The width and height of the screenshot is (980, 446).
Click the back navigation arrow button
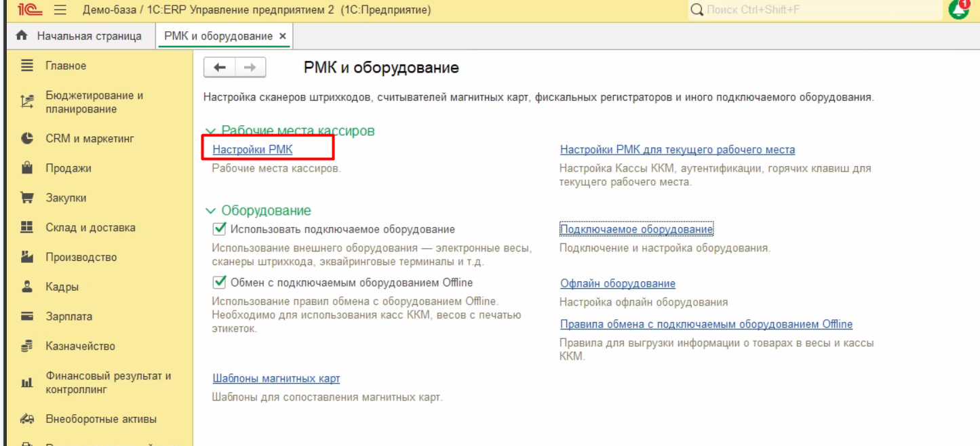point(220,67)
